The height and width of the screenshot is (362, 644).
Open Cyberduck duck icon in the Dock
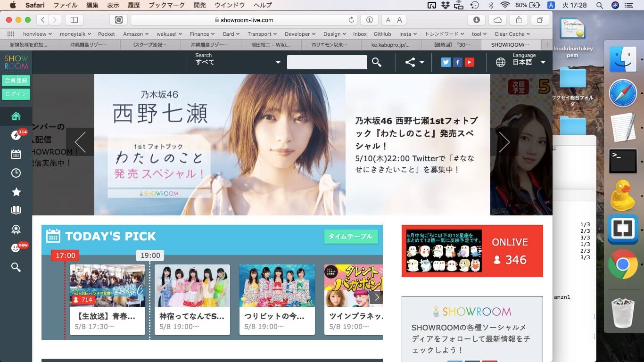tap(623, 195)
